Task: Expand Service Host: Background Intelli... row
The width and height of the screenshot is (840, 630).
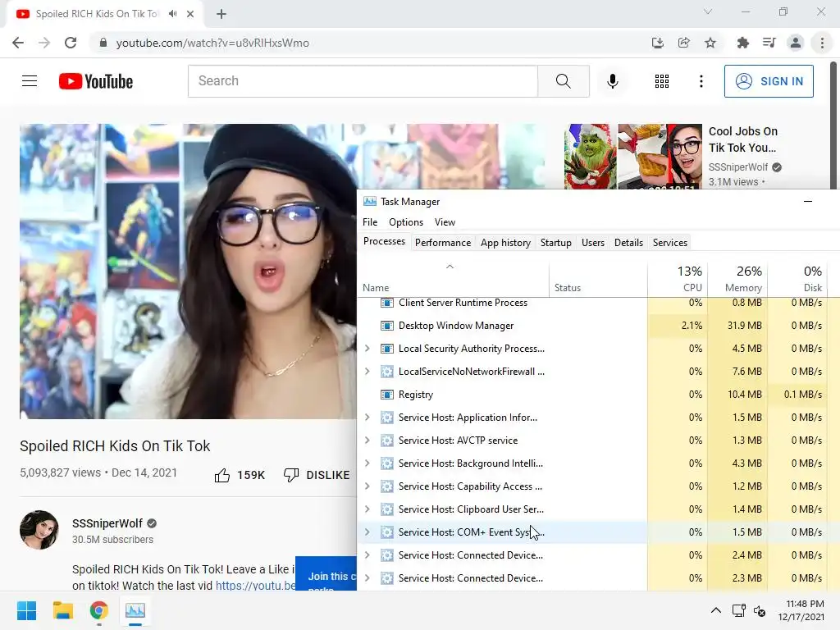Action: 367,463
